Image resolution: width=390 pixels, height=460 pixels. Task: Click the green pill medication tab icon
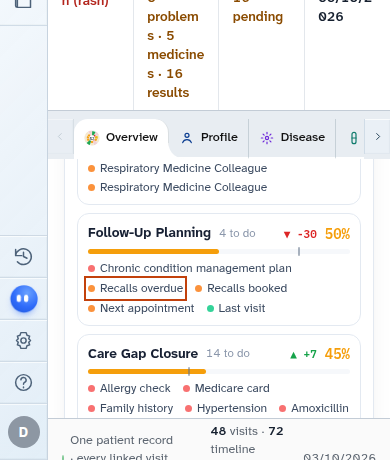coord(354,138)
